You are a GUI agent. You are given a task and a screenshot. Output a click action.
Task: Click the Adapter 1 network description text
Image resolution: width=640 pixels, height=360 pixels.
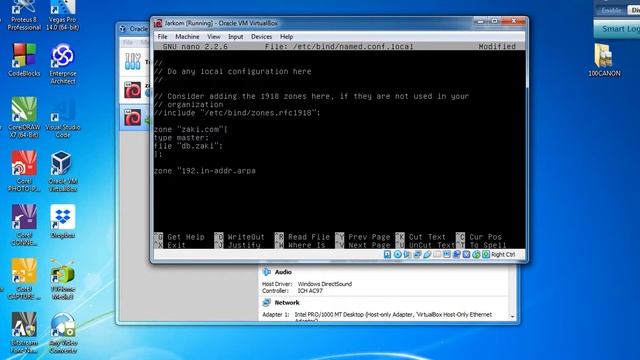pyautogui.click(x=393, y=315)
